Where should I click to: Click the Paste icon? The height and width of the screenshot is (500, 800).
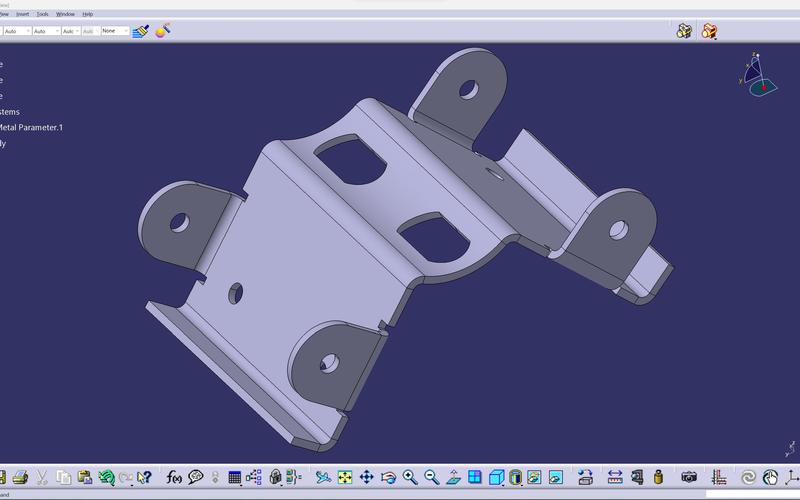click(x=85, y=478)
